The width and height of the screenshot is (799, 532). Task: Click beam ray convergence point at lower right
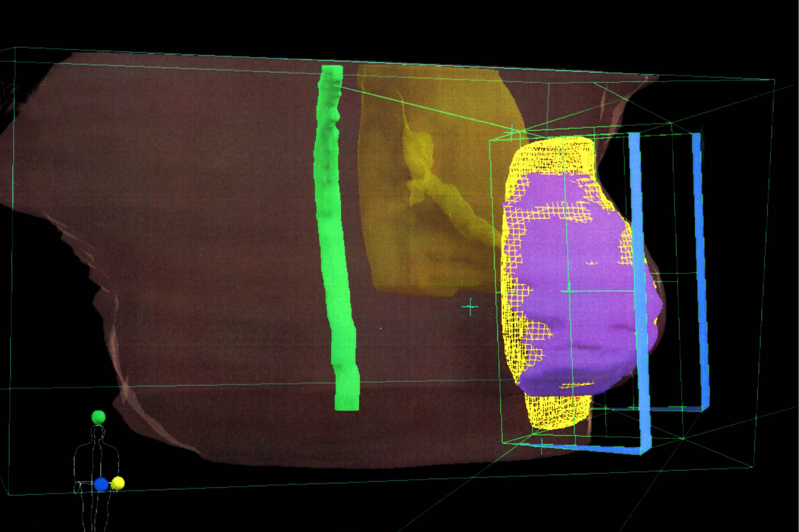[683, 439]
